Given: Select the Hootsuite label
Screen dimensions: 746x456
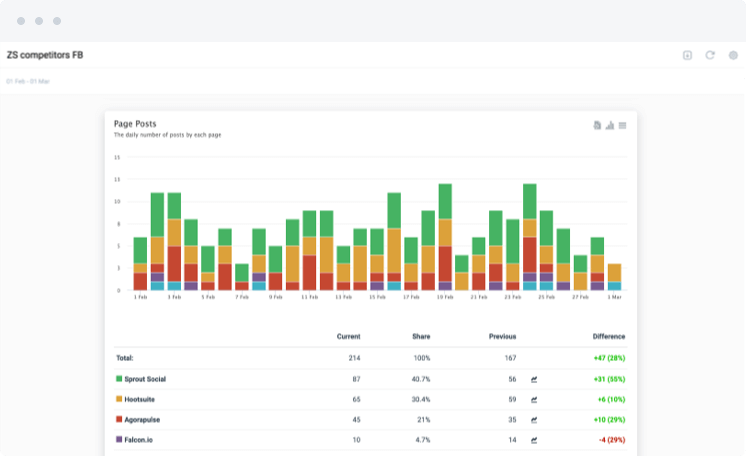Looking at the screenshot, I should click(x=139, y=399).
